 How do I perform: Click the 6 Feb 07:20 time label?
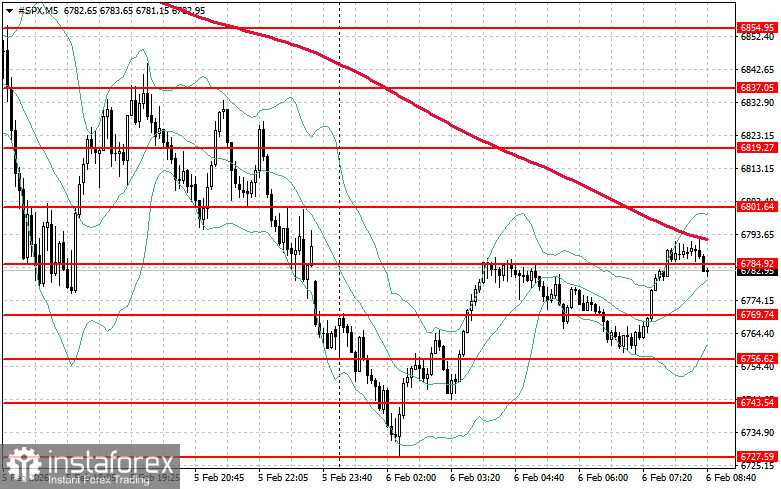(x=666, y=478)
